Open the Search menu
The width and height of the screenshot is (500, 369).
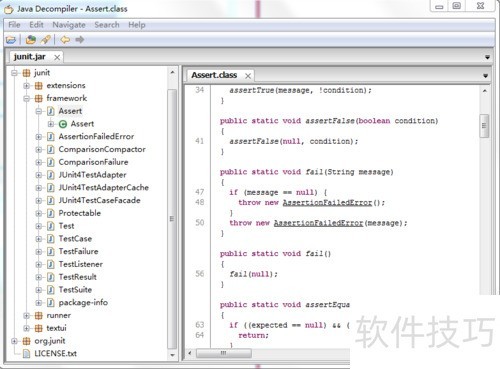click(107, 25)
